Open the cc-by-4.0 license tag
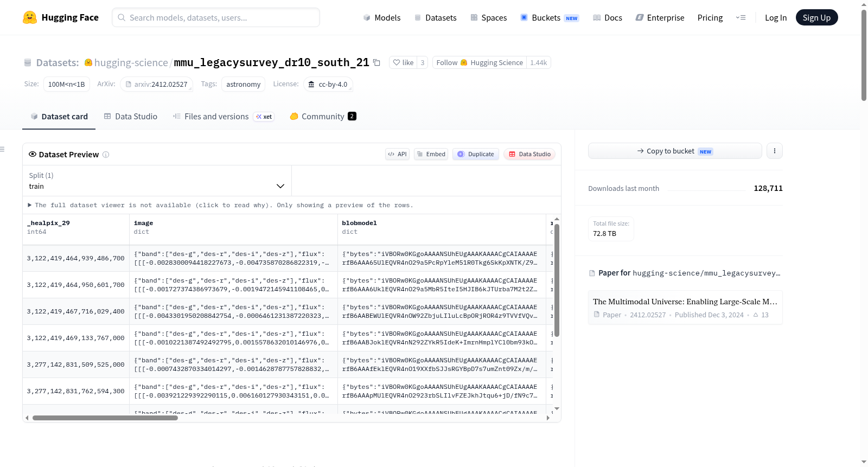This screenshot has width=868, height=467. pos(328,84)
